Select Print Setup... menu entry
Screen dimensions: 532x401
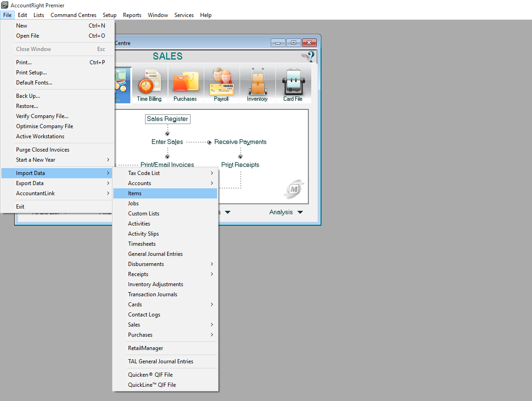coord(57,73)
